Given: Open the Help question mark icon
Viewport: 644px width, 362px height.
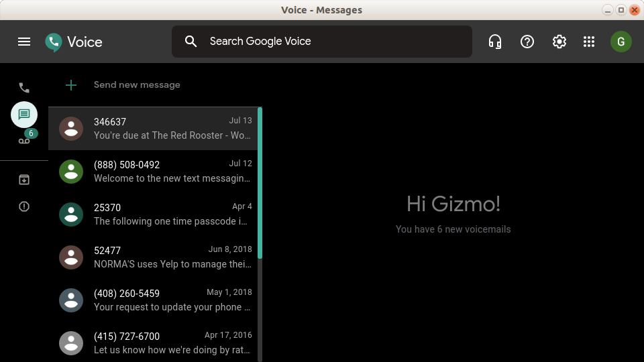Looking at the screenshot, I should pos(527,42).
